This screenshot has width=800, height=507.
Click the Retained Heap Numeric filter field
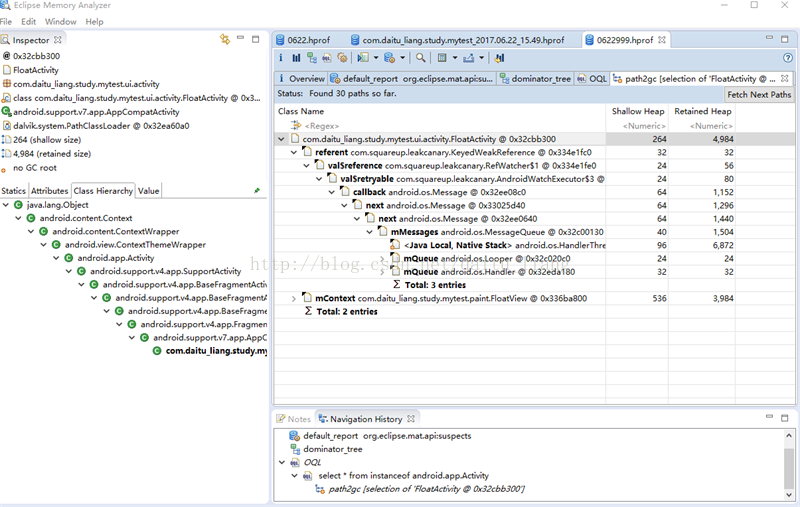702,125
